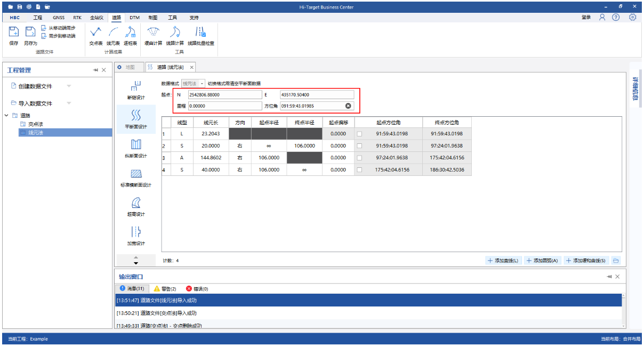Toggle the checkbox in table row 4
The height and width of the screenshot is (347, 644).
(360, 170)
